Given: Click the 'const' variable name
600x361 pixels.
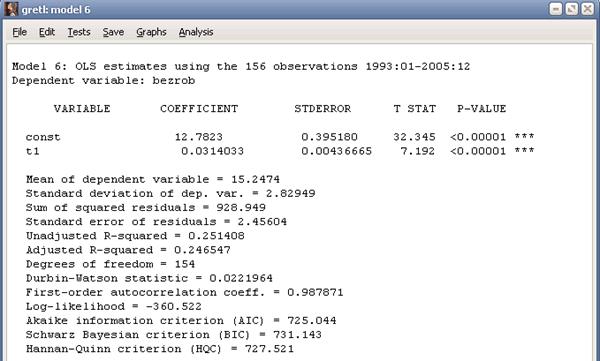Looking at the screenshot, I should click(43, 137).
